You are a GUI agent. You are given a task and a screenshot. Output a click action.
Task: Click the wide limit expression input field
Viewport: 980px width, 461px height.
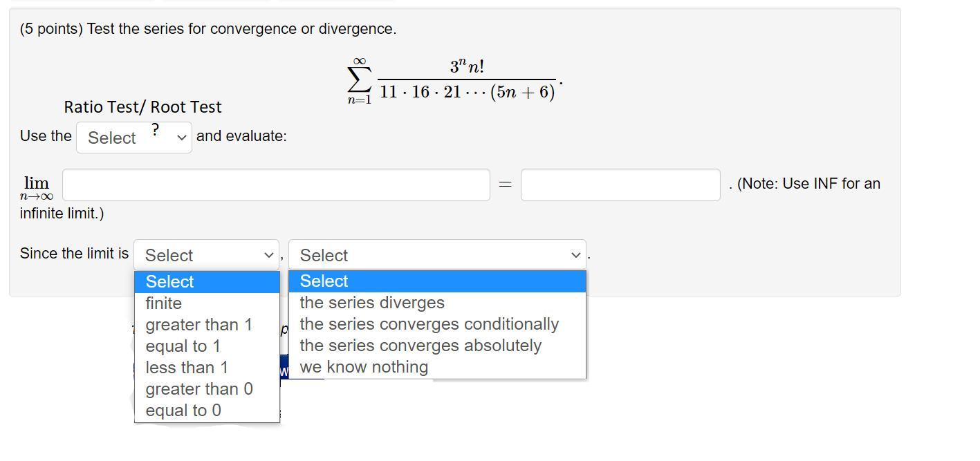276,185
